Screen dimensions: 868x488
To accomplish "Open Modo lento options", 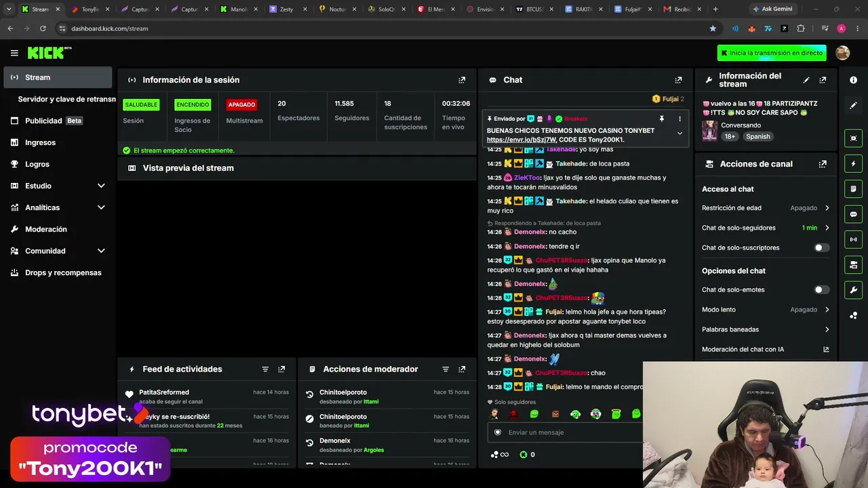I will pos(766,310).
